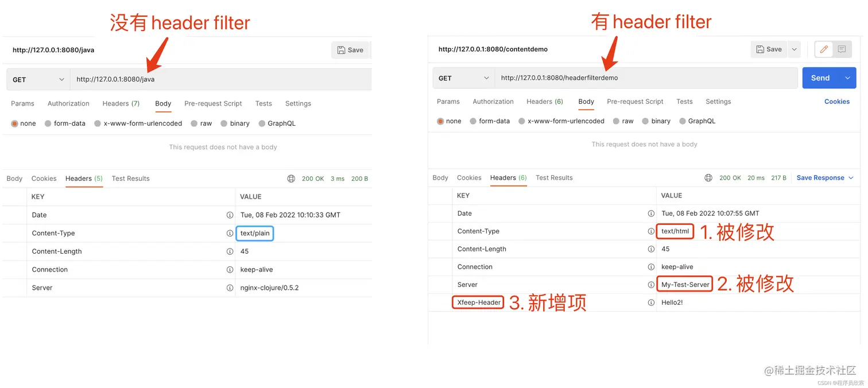Image resolution: width=868 pixels, height=388 pixels.
Task: Click the globe network icon in right response bar
Action: [x=708, y=178]
